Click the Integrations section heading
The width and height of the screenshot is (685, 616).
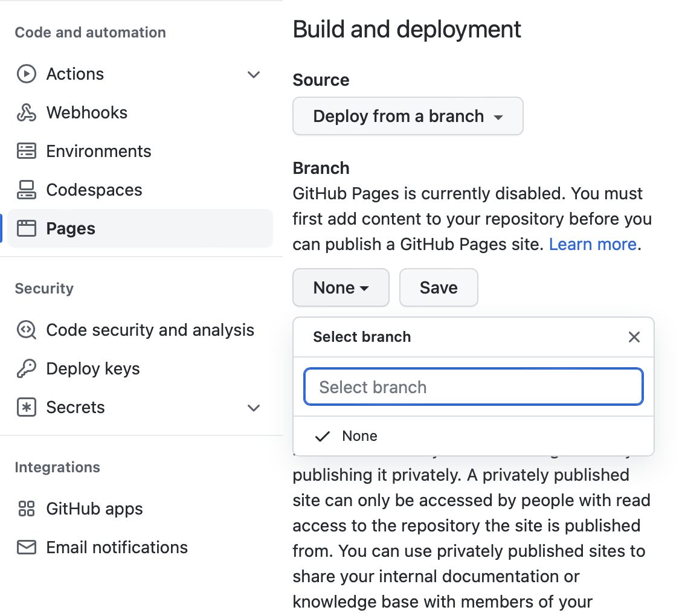57,467
